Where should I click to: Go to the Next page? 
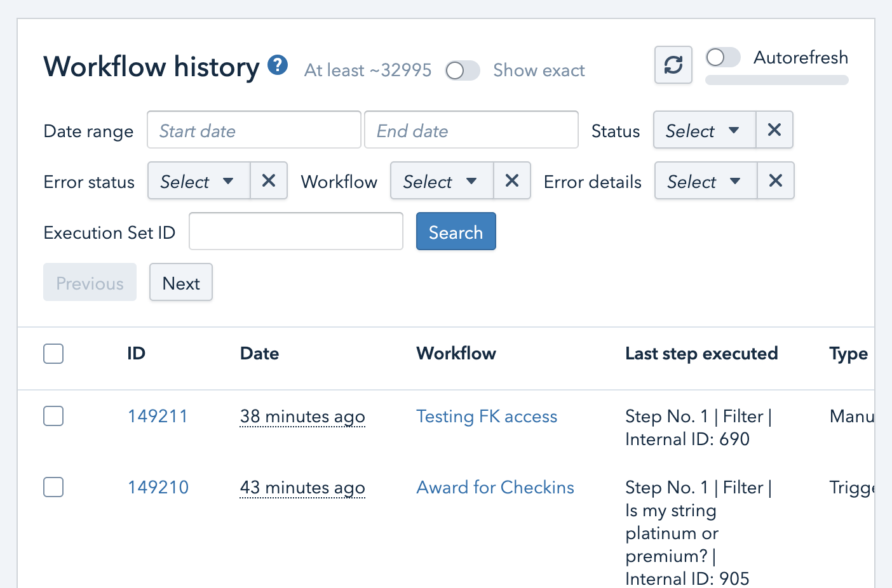pos(181,283)
